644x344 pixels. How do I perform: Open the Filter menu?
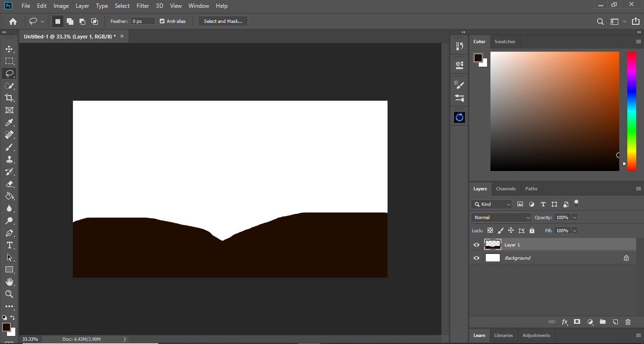pos(143,6)
